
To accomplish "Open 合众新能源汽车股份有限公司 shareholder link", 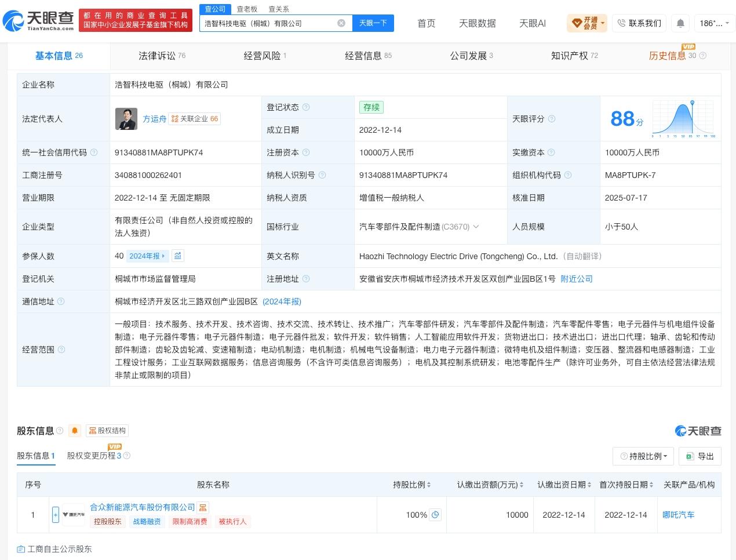I will click(x=143, y=507).
